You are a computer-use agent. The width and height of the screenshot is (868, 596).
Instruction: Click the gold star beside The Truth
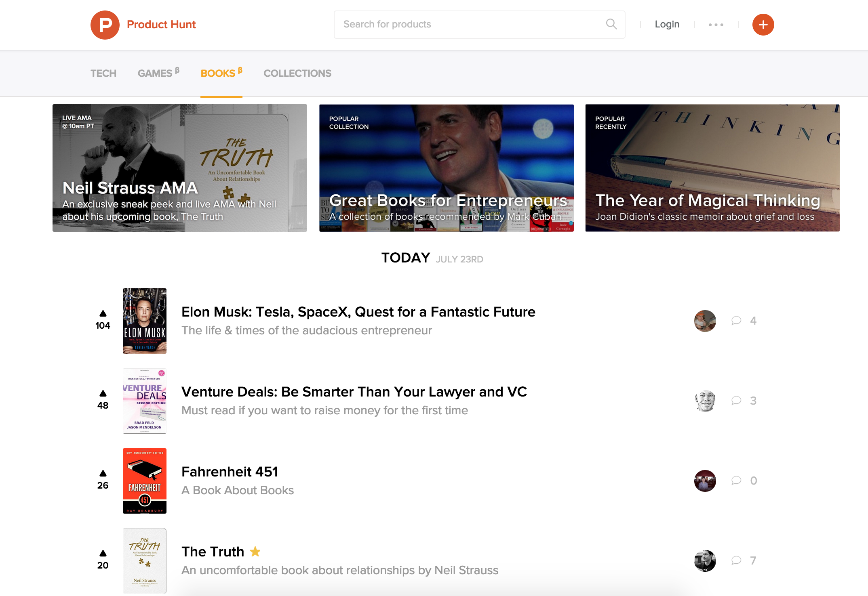tap(255, 551)
